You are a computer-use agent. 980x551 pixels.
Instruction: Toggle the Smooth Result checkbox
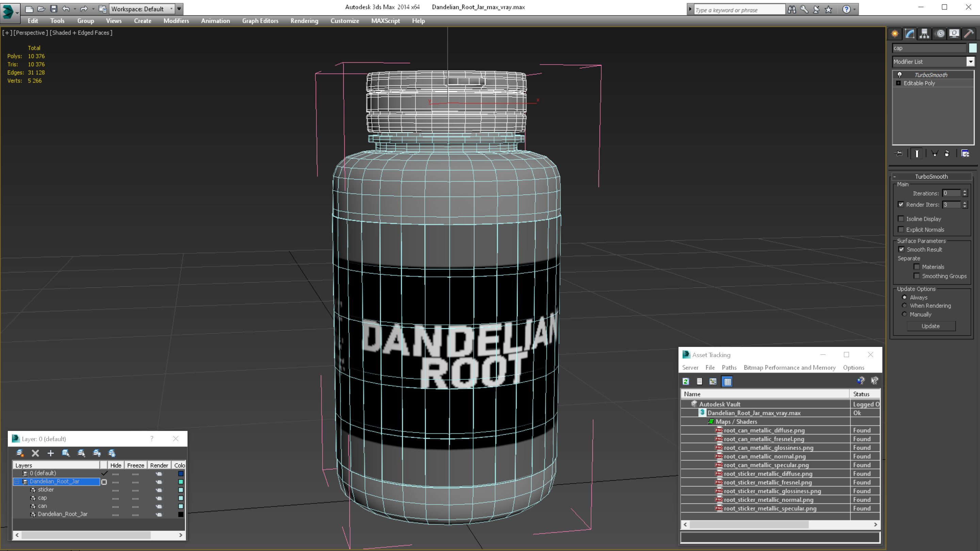point(901,249)
